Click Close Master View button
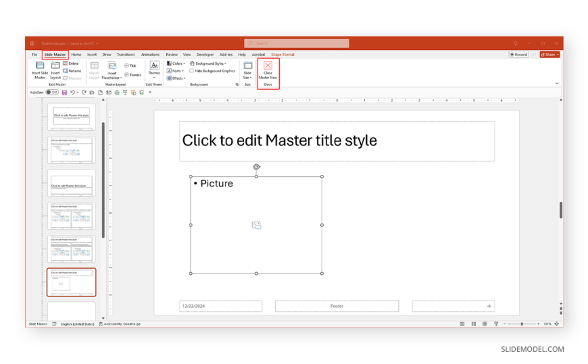 click(268, 70)
